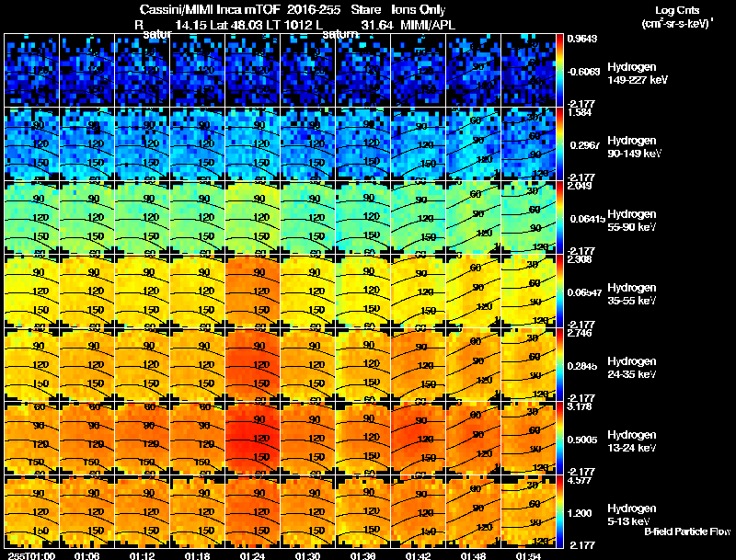
Task: Click the color bar beside Hydrogen 35-55 keV
Action: (559, 291)
